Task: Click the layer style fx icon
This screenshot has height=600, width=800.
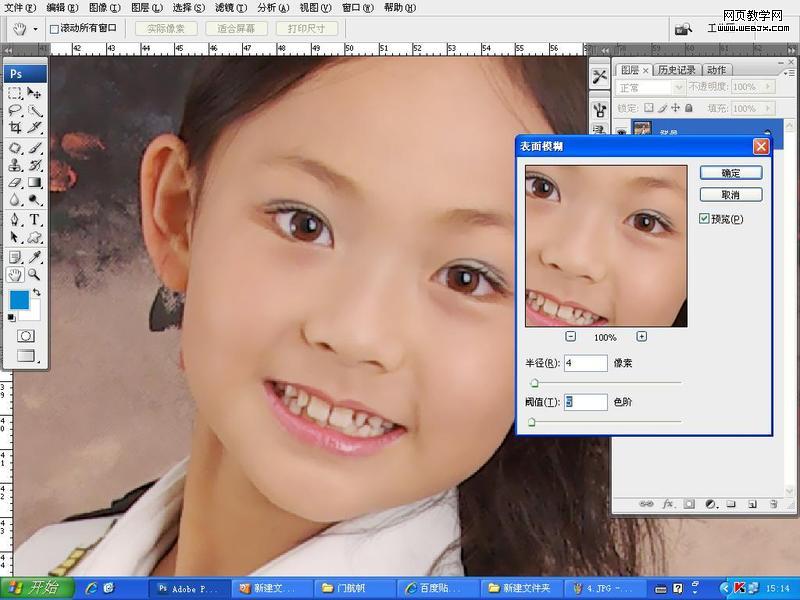Action: click(668, 503)
